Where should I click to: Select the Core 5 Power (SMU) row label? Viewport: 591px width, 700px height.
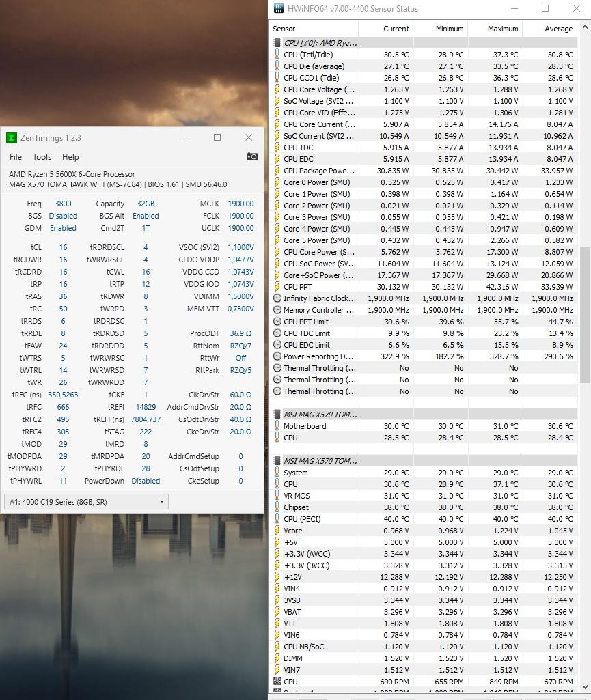(x=317, y=240)
